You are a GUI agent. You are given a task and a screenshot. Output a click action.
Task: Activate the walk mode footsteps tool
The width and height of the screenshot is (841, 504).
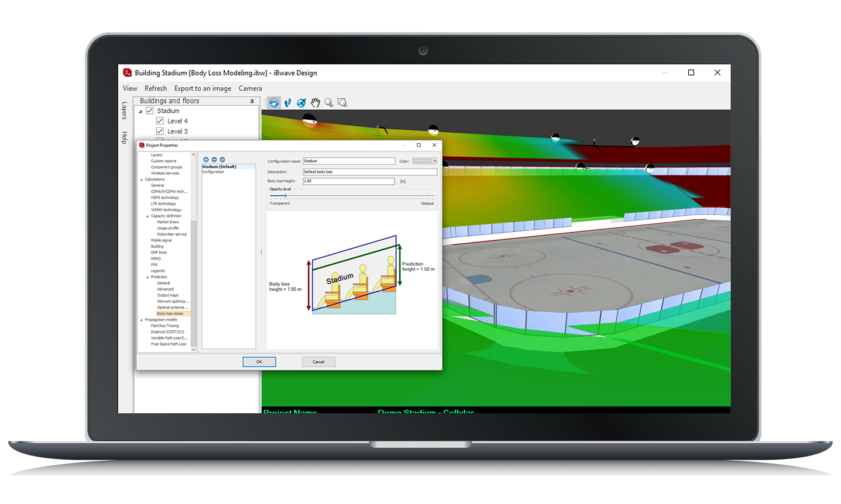288,103
